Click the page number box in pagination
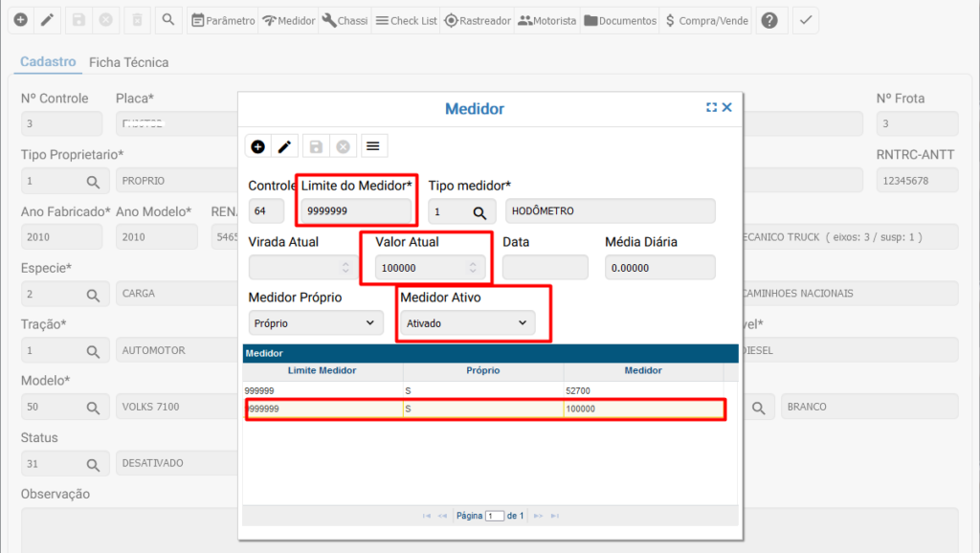This screenshot has height=553, width=980. [494, 516]
